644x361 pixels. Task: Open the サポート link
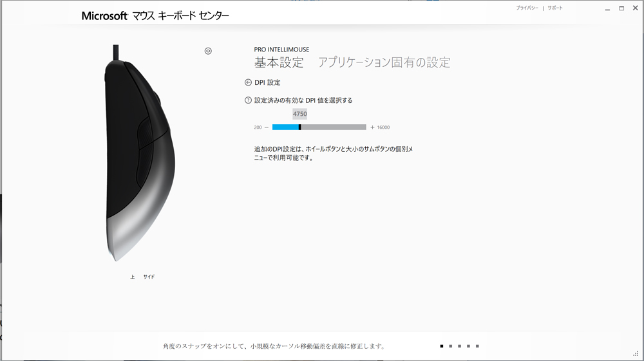point(555,8)
